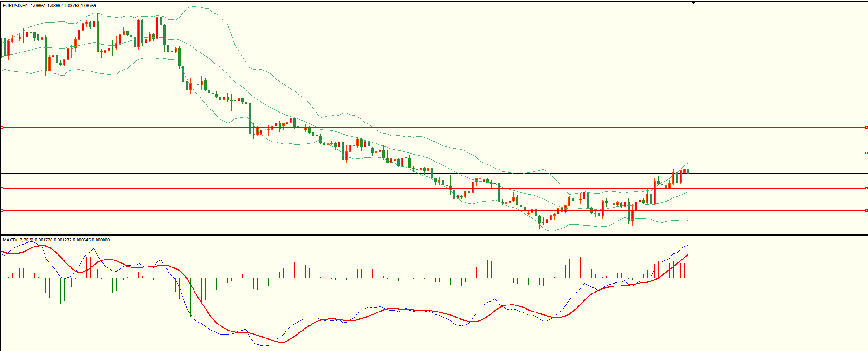The image size is (868, 351).
Task: Select left handle of third red horizontal line
Action: tap(2, 188)
